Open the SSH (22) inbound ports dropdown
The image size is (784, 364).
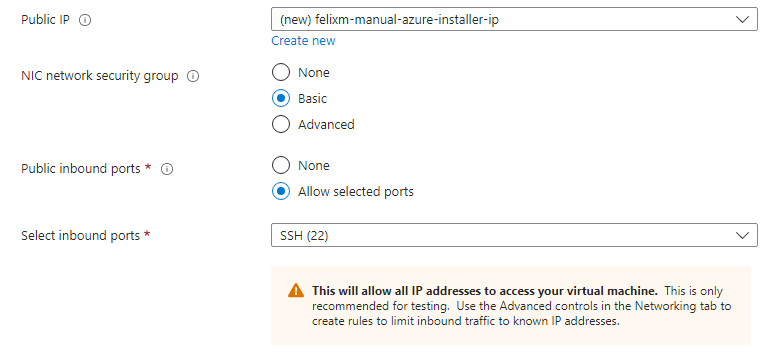click(514, 235)
